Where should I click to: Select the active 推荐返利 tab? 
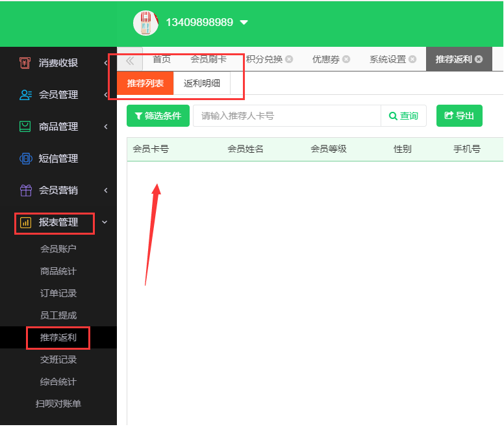tap(453, 59)
